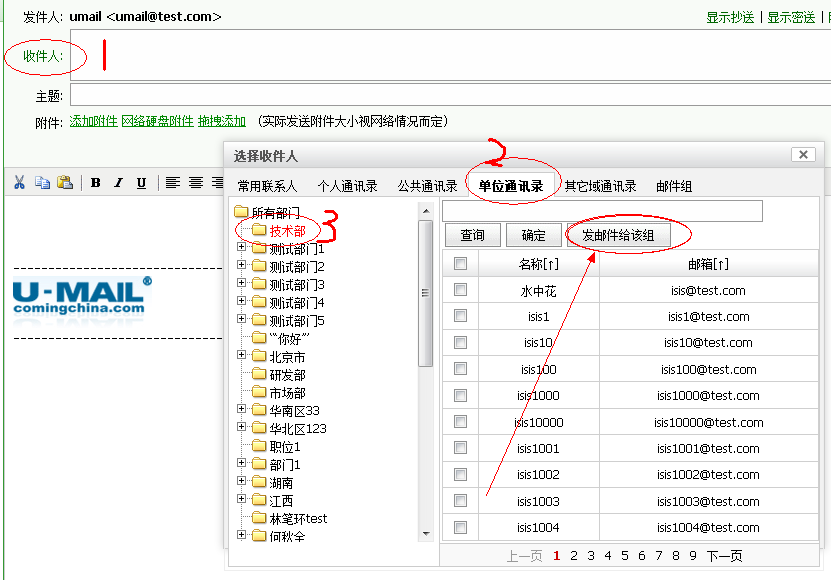Click the Copy icon in editor toolbar

[42, 182]
